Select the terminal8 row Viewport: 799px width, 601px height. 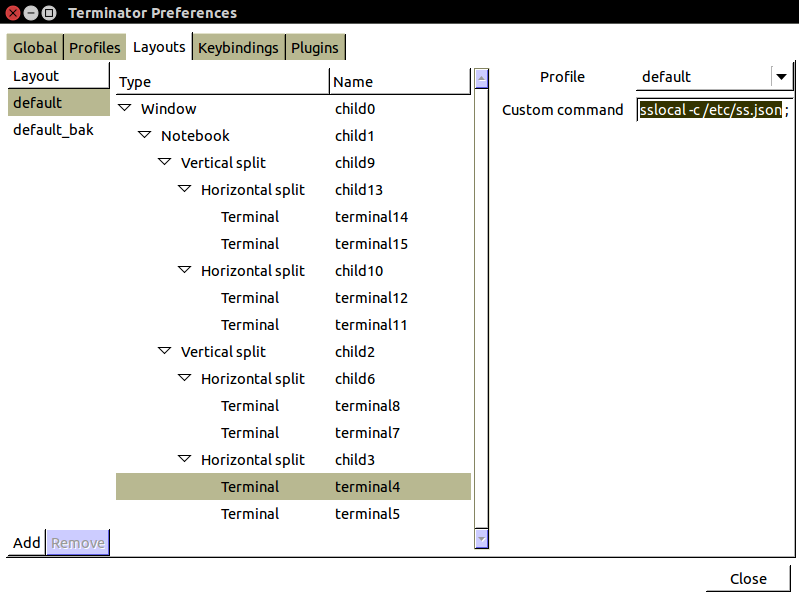294,406
